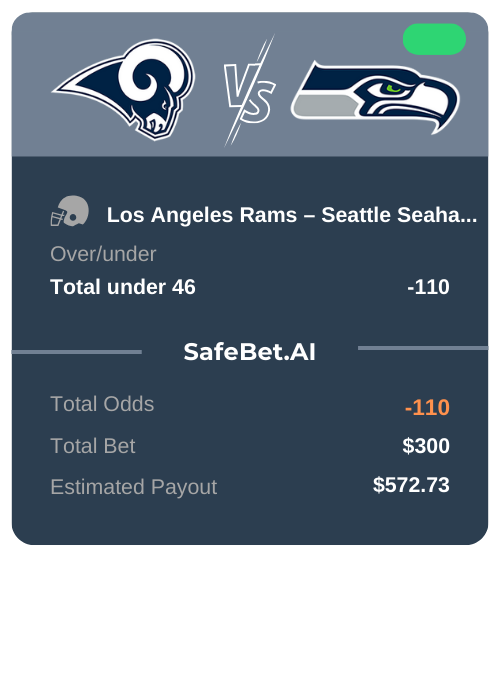Screen dimensions: 500x700
Task: Click the divider line left of SafeBet.AI
Action: click(x=77, y=352)
